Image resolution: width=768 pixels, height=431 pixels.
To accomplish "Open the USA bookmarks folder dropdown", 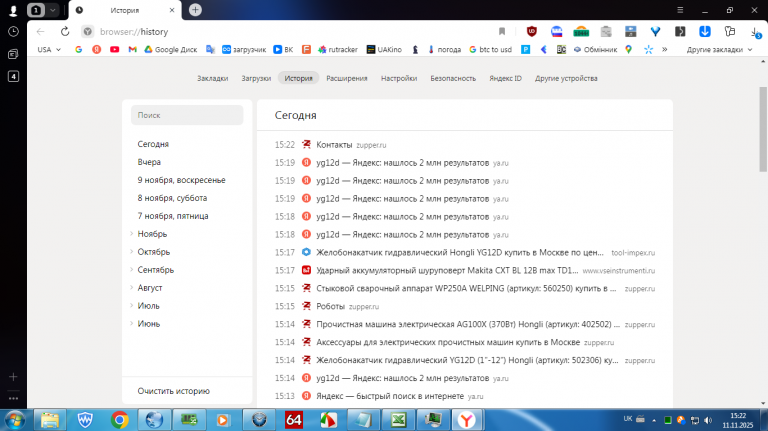I will coord(49,49).
